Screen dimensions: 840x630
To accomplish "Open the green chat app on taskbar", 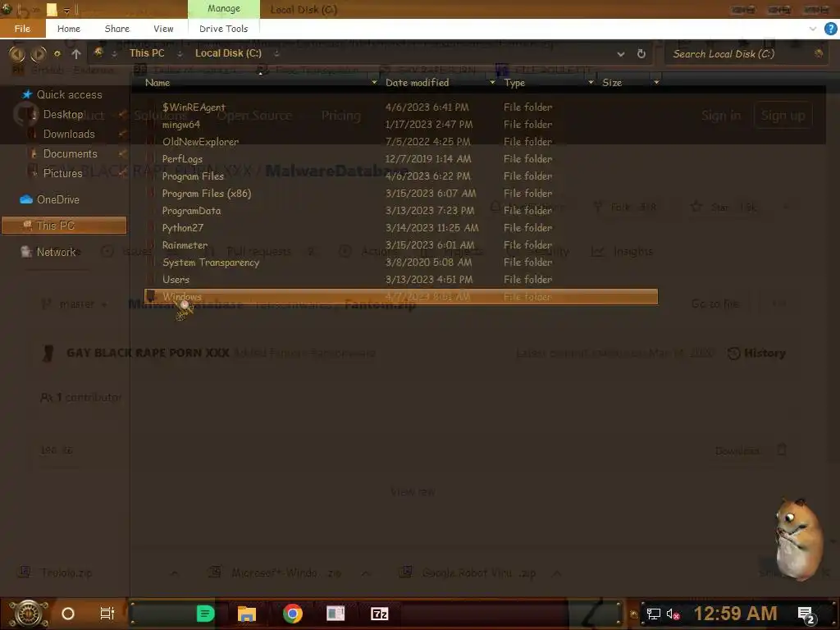I will point(205,614).
